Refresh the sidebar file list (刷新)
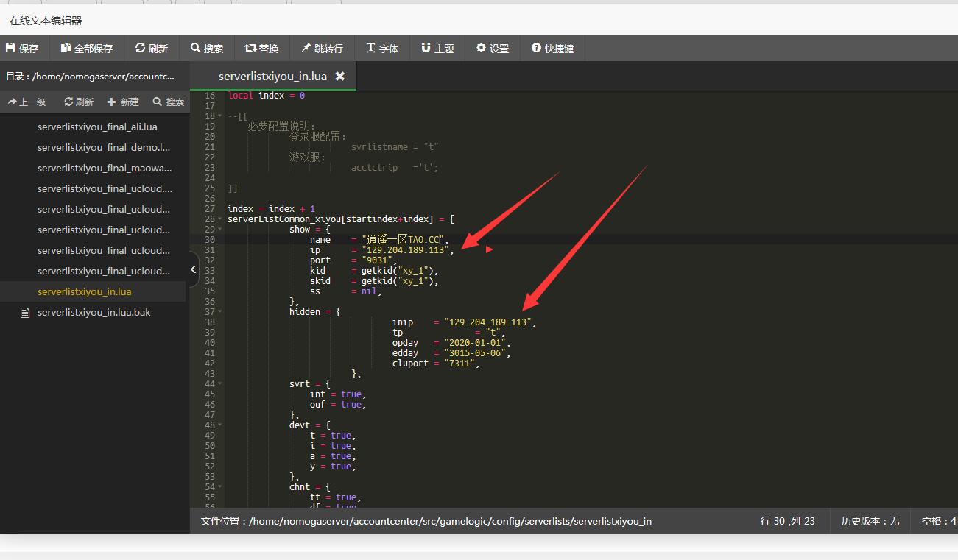 coord(79,102)
